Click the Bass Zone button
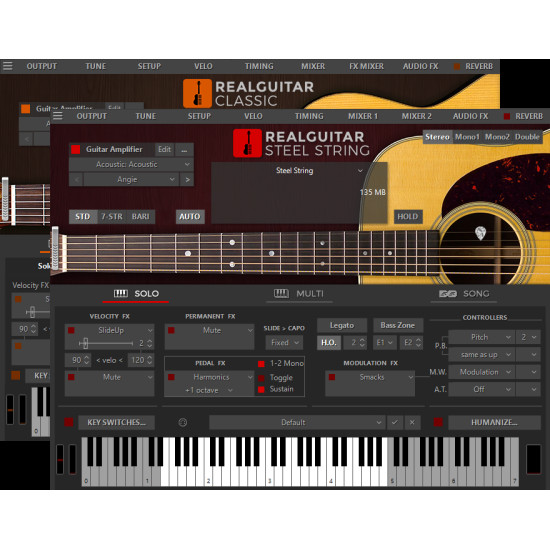 [398, 326]
